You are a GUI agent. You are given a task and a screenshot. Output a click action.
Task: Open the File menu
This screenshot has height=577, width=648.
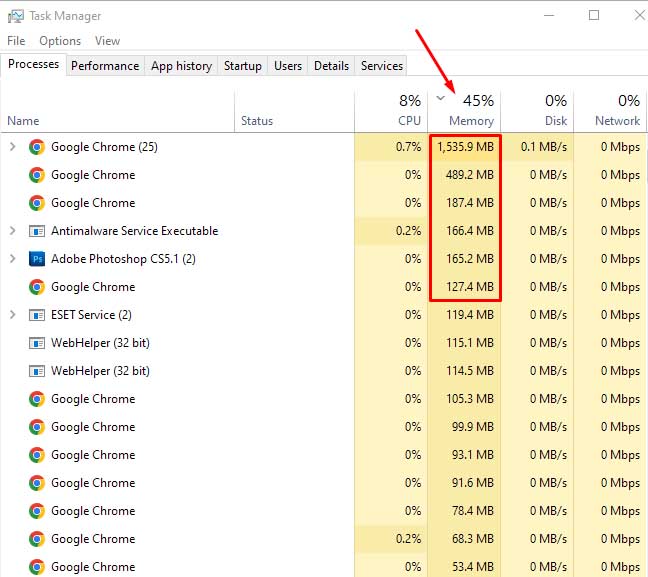16,41
